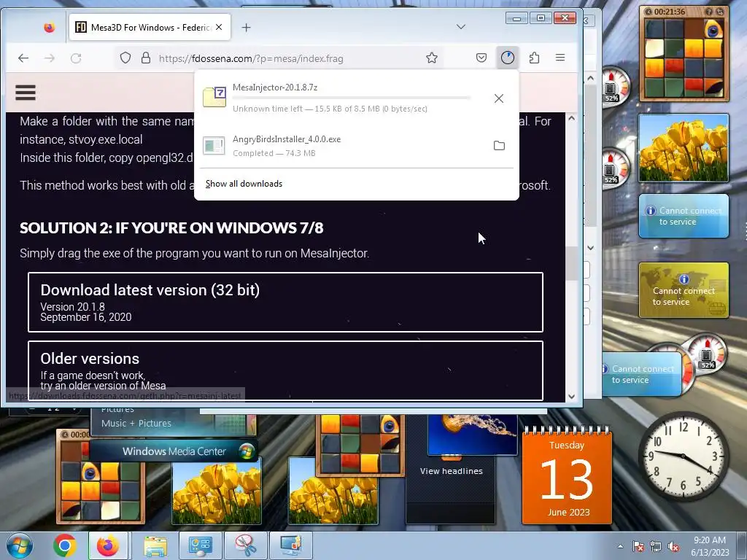Viewport: 747px width, 560px height.
Task: Click Show all downloads
Action: pos(244,184)
